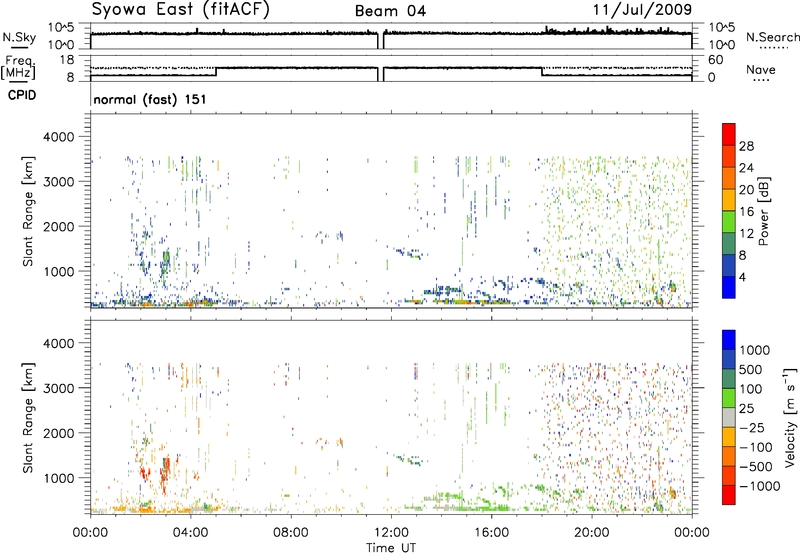Screen dimensions: 800x554
Task: Pick the light green 12–16 Power colorbar segment
Action: pos(729,222)
